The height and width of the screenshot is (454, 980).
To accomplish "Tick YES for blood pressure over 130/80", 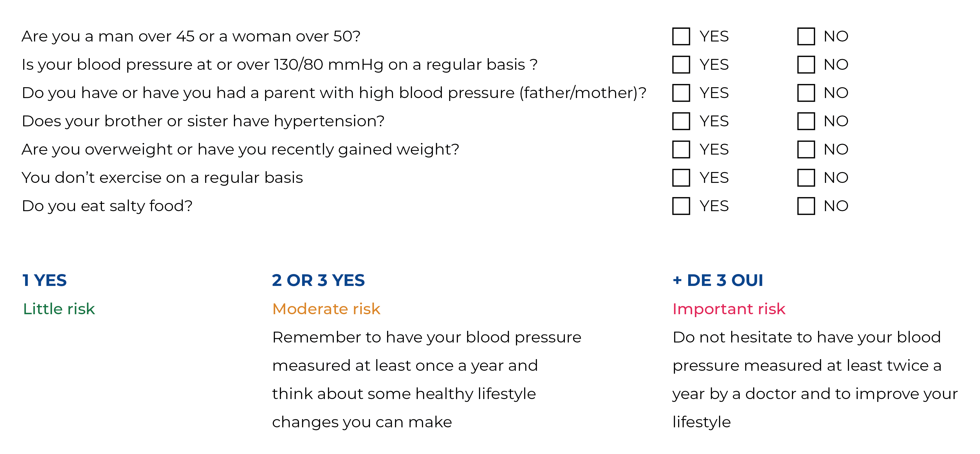I will [x=681, y=65].
